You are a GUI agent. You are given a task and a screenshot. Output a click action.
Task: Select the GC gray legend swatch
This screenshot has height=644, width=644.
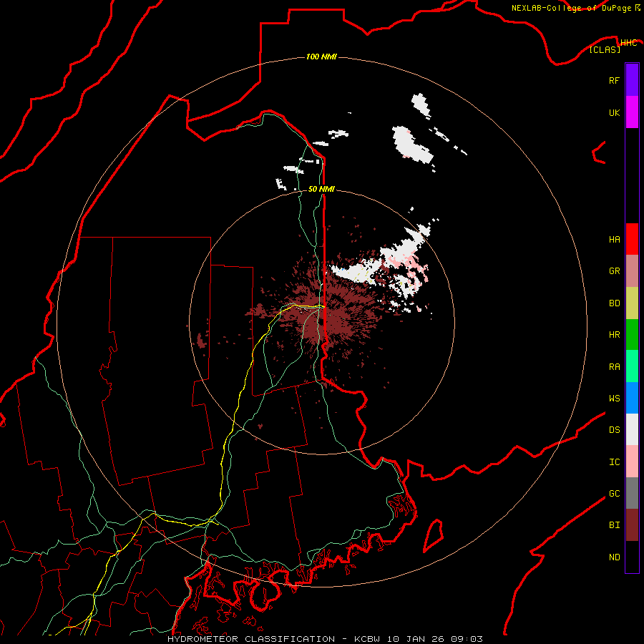(632, 493)
